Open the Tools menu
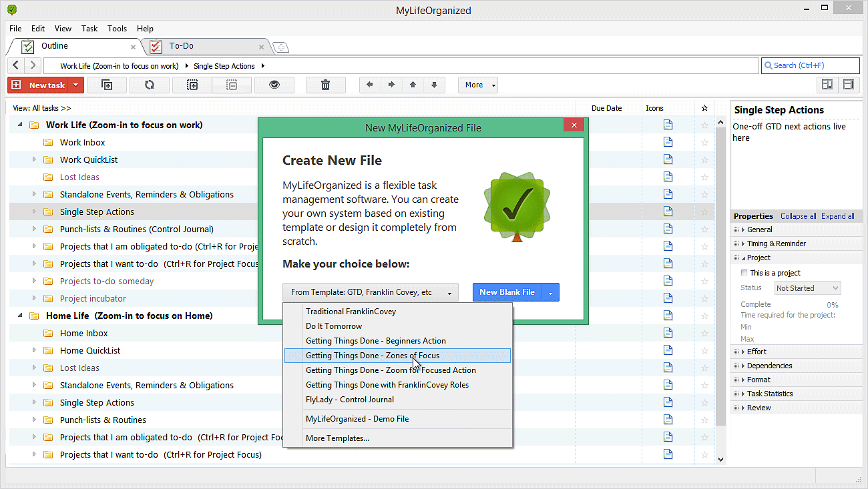 tap(117, 29)
